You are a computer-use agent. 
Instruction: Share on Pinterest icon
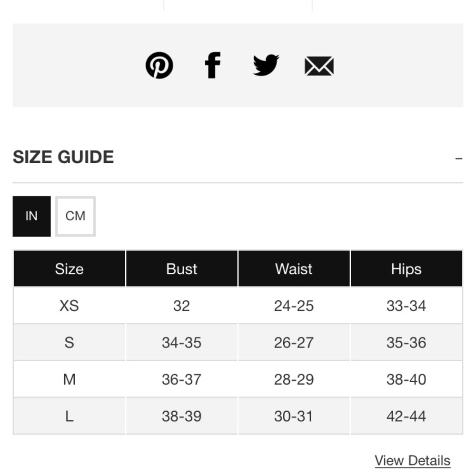pos(159,65)
